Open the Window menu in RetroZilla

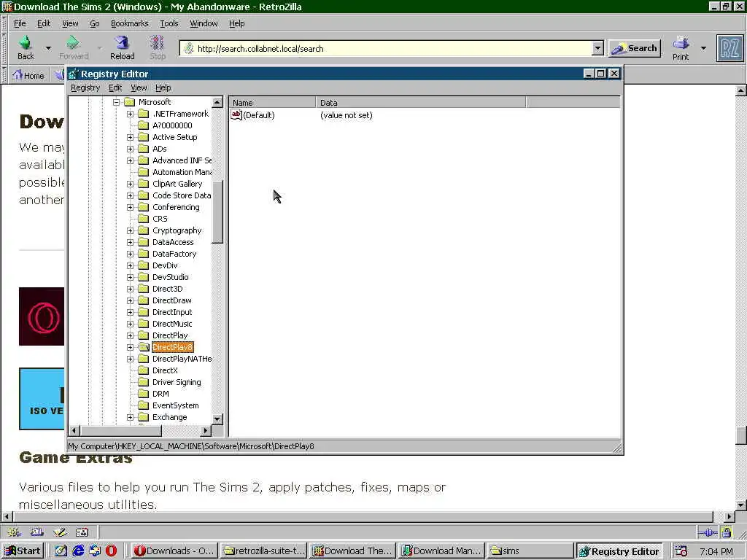pyautogui.click(x=204, y=23)
